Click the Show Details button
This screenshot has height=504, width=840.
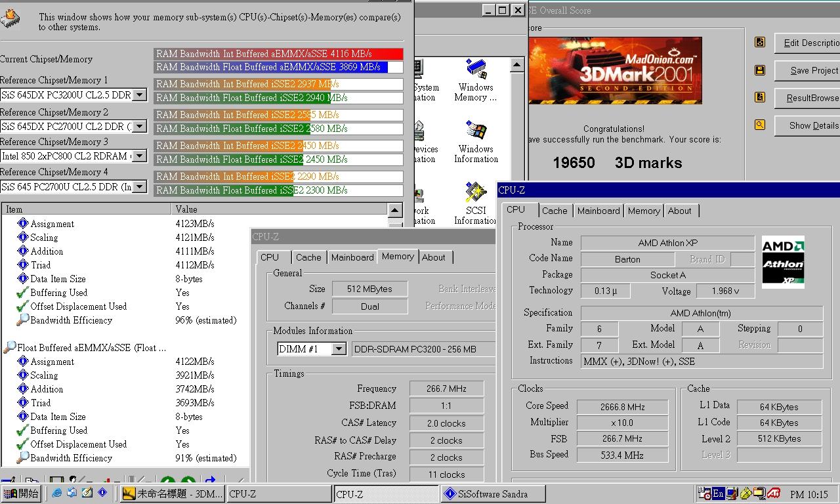click(808, 125)
